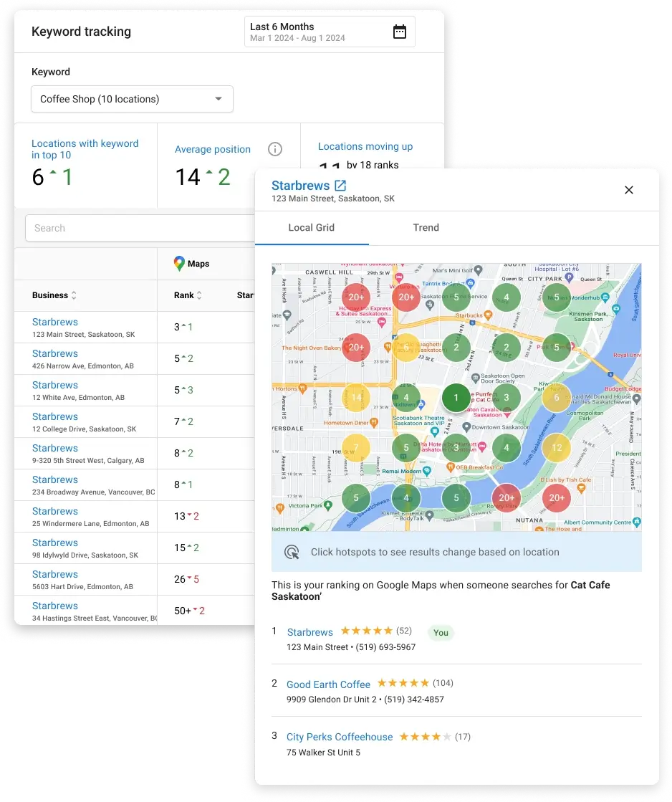
Task: Click inside the Search field
Action: [x=107, y=228]
